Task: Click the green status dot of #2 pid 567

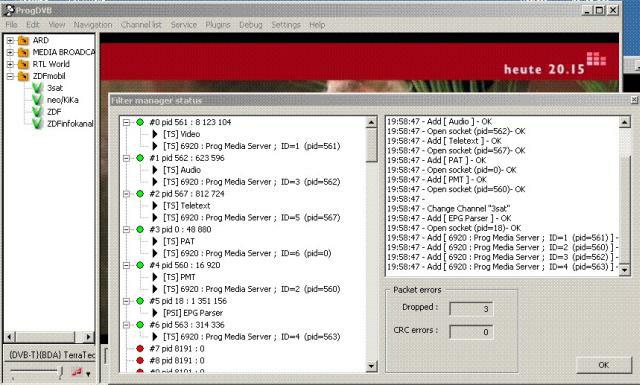Action: coord(140,194)
